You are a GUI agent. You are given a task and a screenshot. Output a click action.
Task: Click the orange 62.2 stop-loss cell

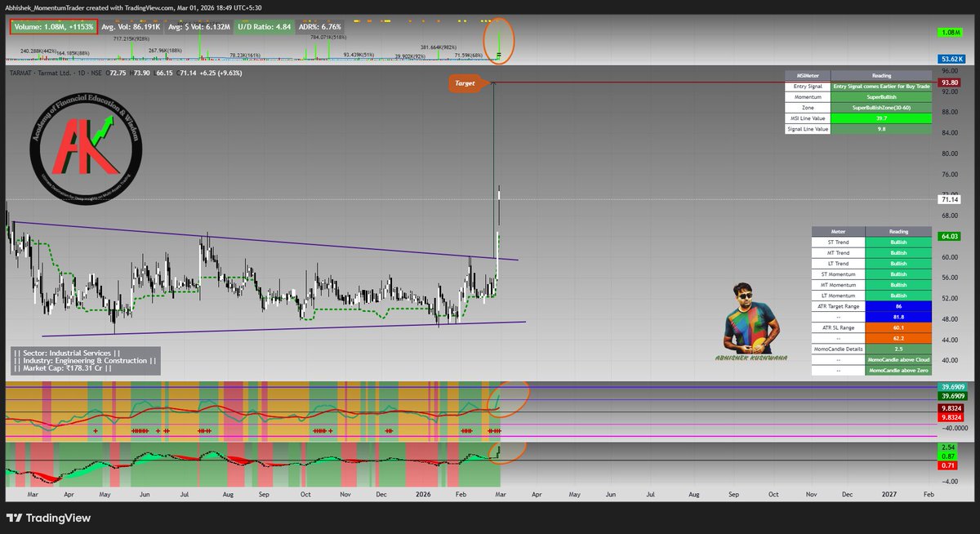click(898, 337)
